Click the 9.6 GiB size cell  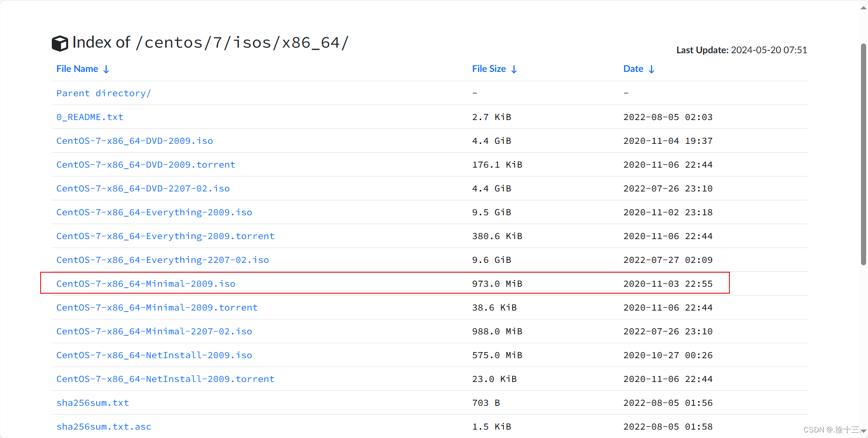(492, 260)
